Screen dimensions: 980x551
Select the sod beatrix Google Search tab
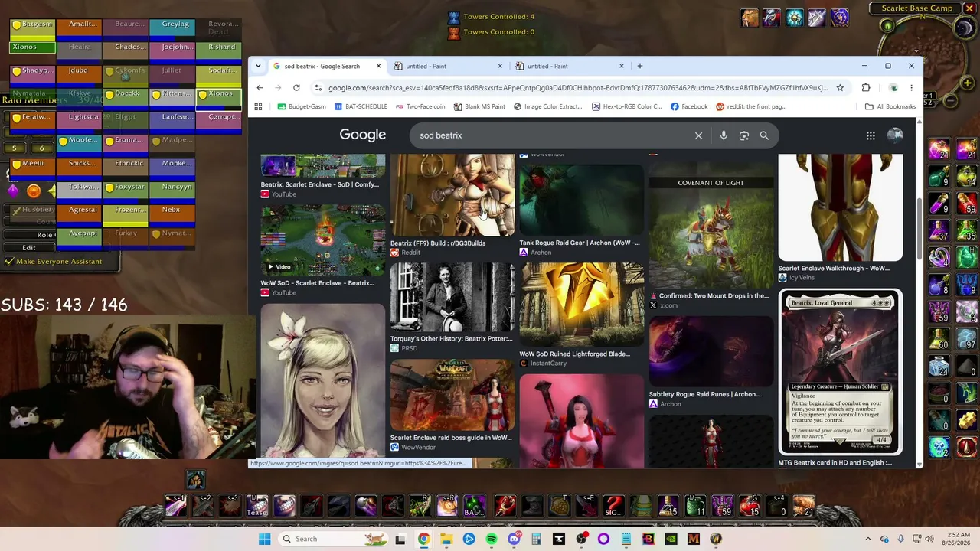click(x=327, y=66)
